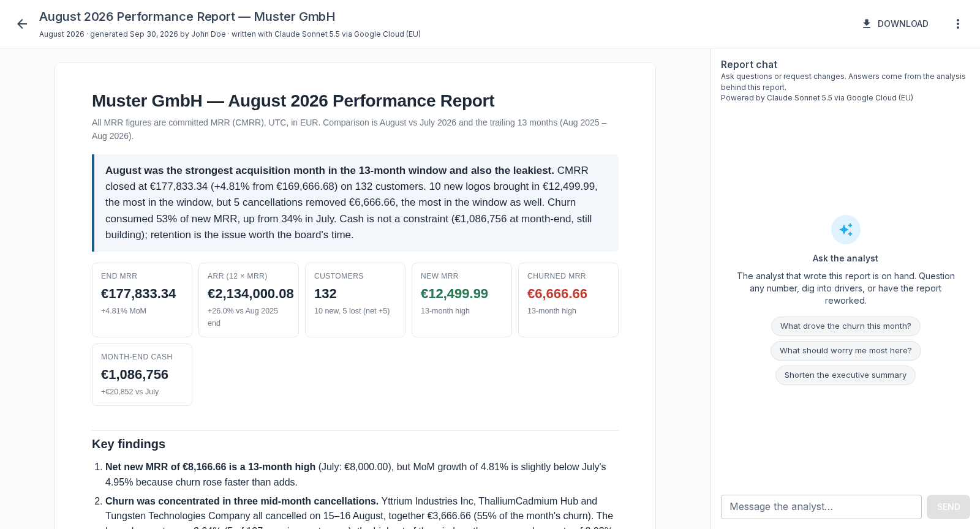Click the 'Net new MRR of €8,166.66' finding

pyautogui.click(x=211, y=467)
